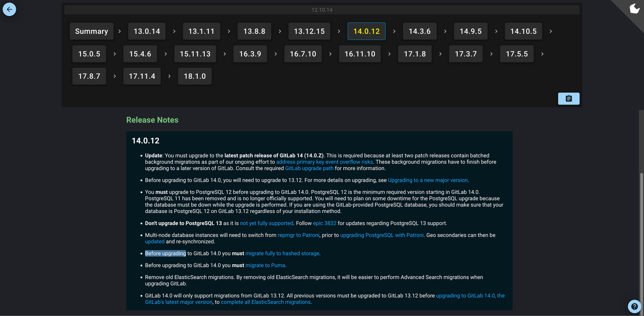Select version 17.5.5 step
The width and height of the screenshot is (644, 316).
tap(516, 54)
